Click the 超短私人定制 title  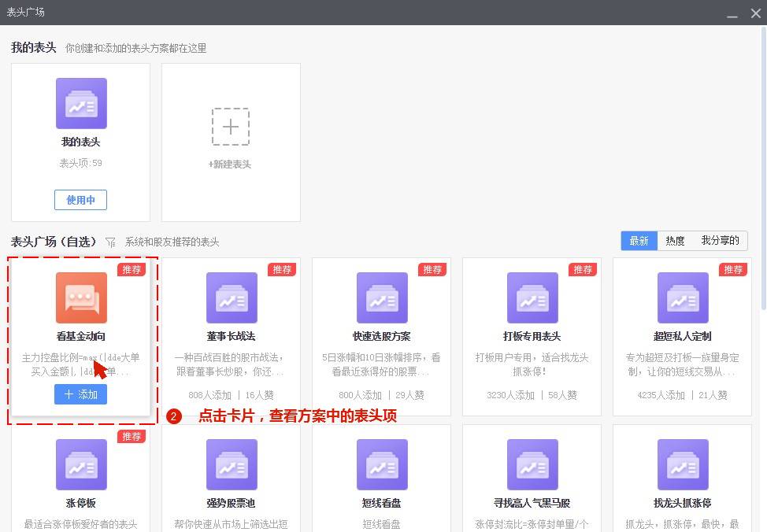(x=683, y=336)
